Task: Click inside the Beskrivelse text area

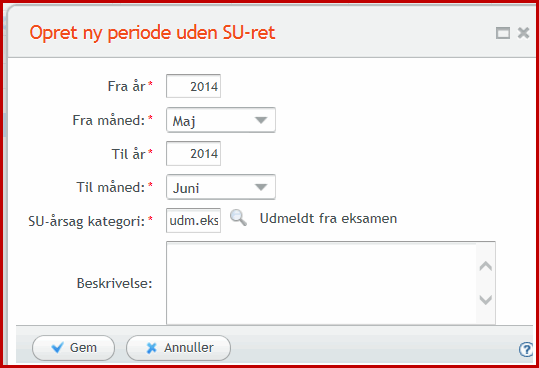Action: point(321,283)
